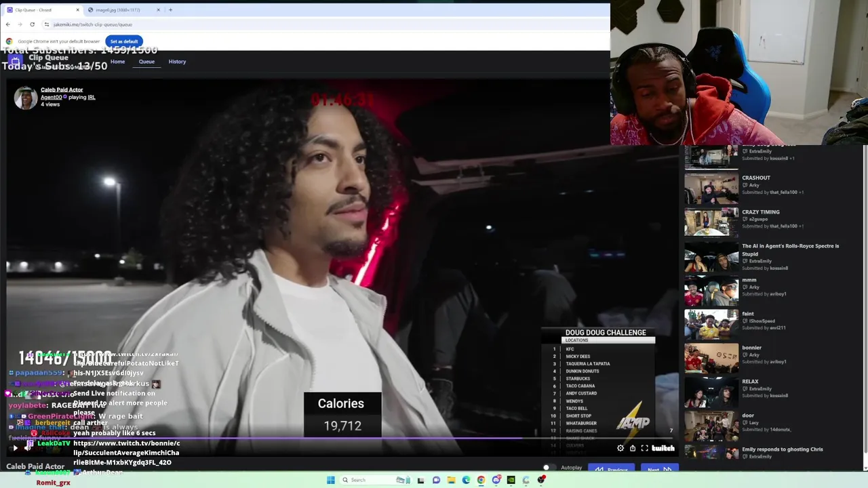Click the Twitch logo in the player
Image resolution: width=868 pixels, height=488 pixels.
(663, 448)
